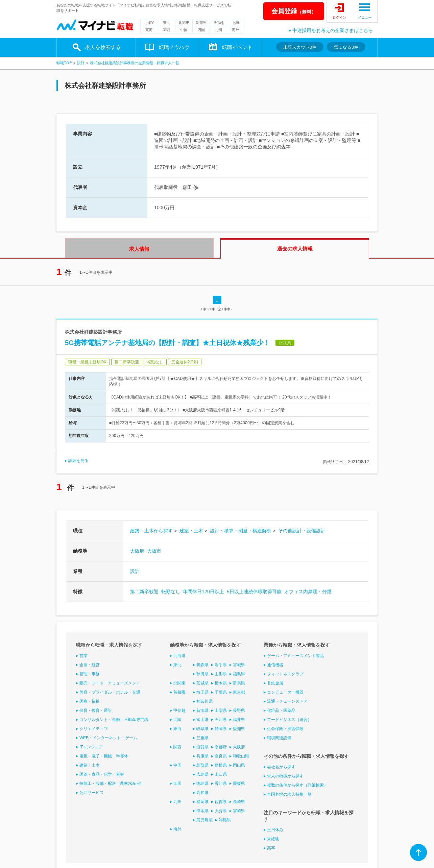
Task: Open 年間休日120日以上 feature link
Action: (203, 592)
